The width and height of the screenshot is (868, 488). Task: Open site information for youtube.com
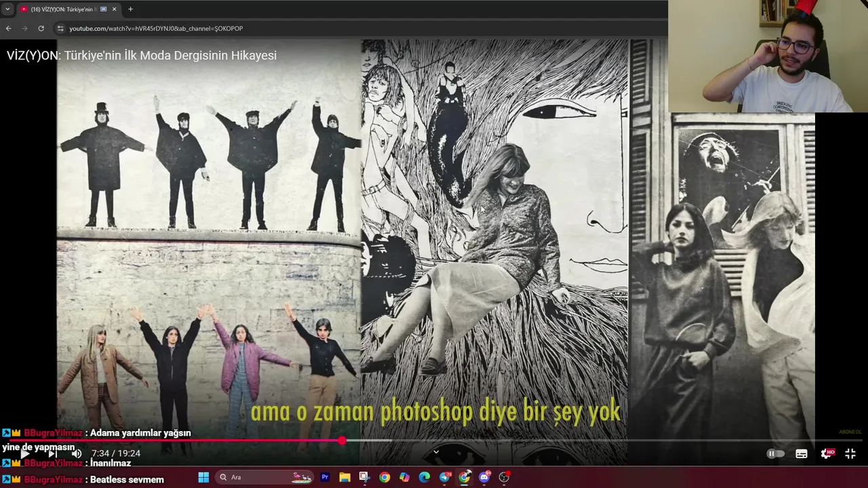click(60, 28)
